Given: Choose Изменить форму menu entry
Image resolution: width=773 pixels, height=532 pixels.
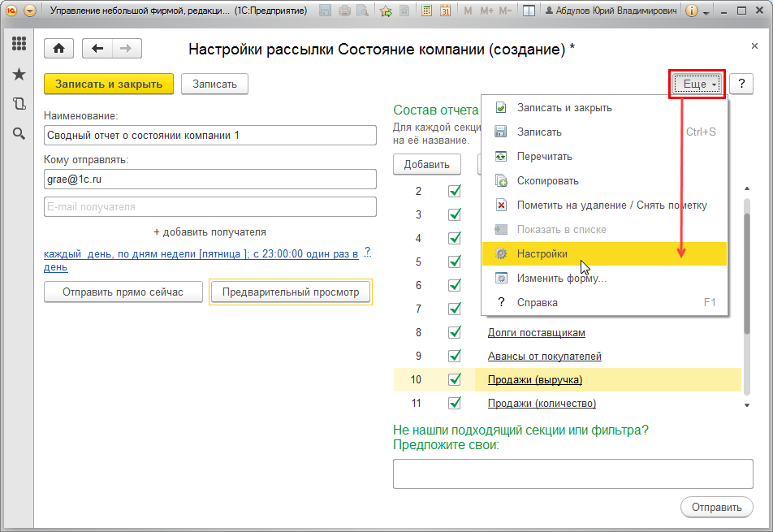Looking at the screenshot, I should [562, 278].
